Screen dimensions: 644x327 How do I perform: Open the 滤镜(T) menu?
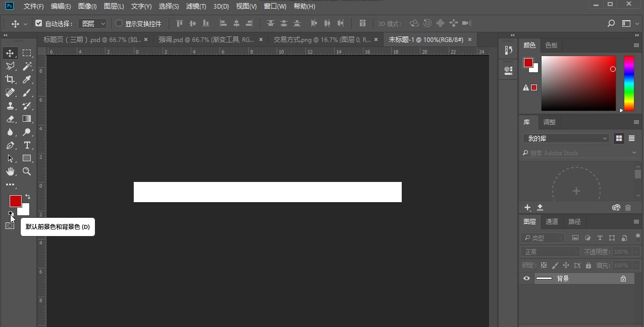196,7
